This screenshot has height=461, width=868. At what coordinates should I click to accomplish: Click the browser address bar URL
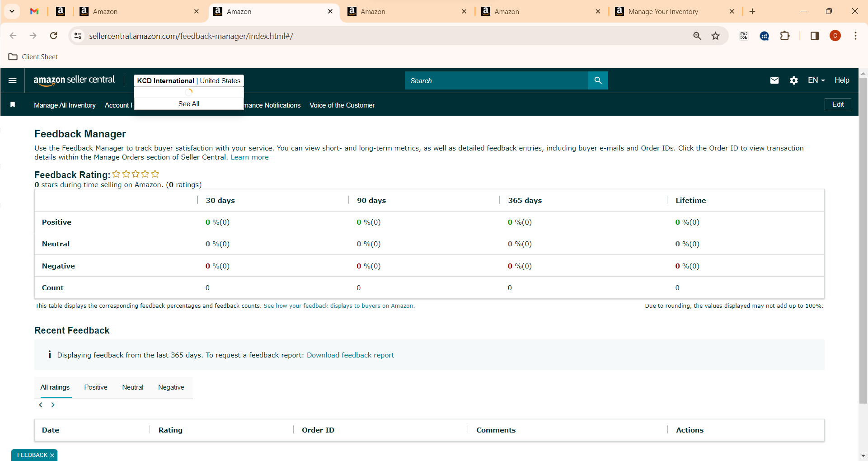191,36
